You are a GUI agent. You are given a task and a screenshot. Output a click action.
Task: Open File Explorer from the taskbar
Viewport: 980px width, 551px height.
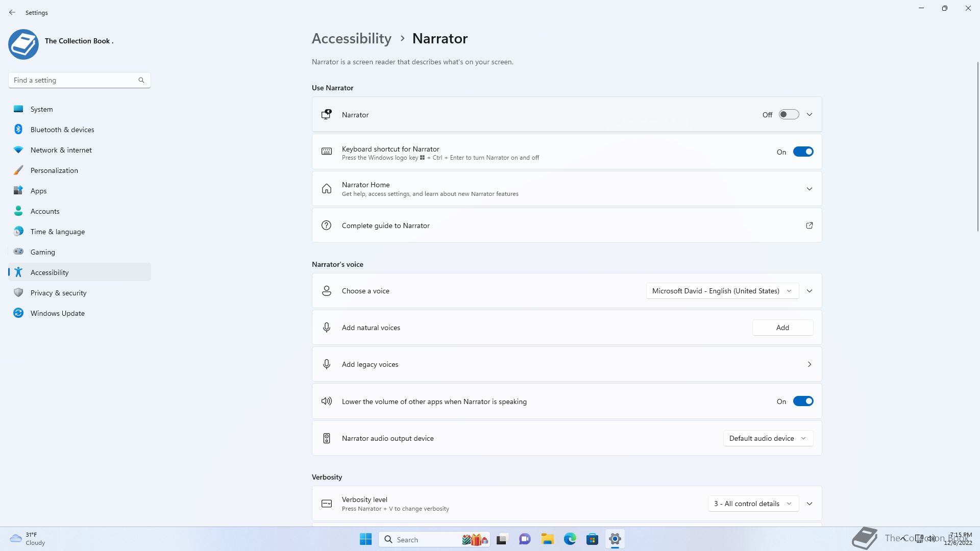(547, 539)
